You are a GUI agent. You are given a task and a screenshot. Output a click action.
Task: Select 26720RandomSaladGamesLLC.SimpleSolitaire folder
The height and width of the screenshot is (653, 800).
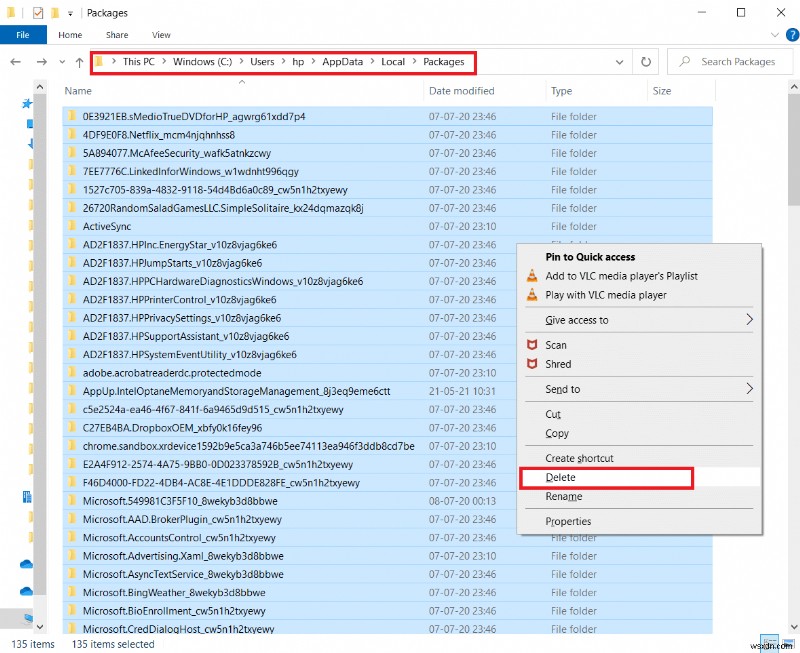[x=223, y=208]
